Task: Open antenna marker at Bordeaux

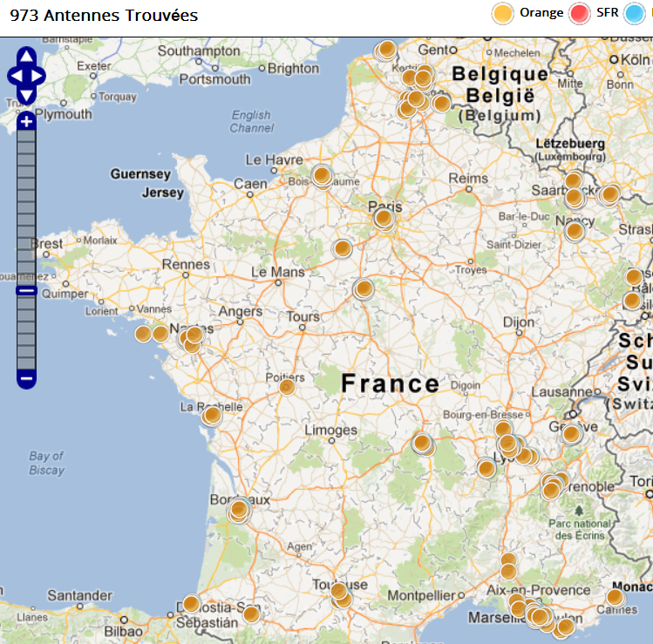Action: [239, 510]
